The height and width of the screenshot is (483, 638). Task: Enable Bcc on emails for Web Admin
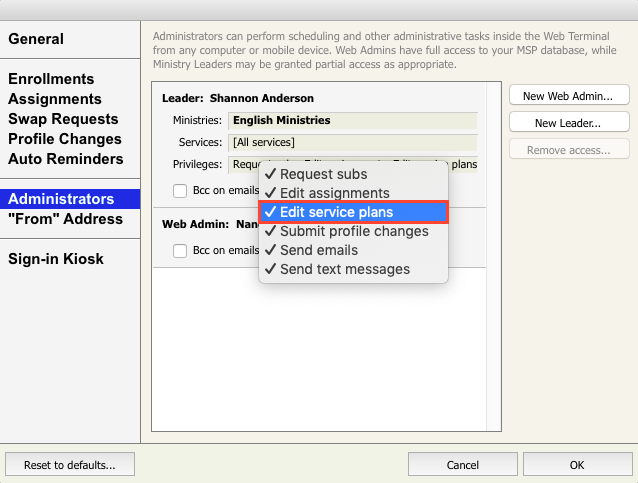click(180, 251)
